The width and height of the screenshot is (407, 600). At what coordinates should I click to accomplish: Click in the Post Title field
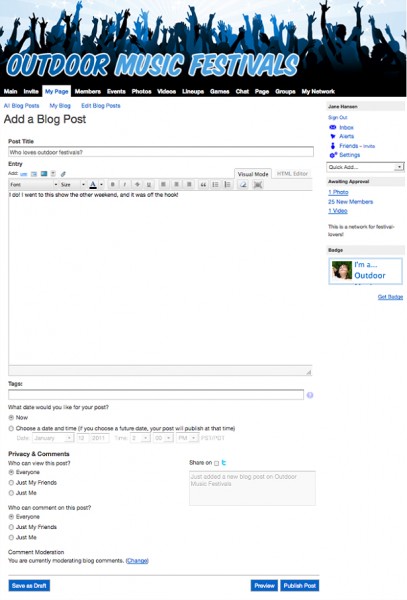(161, 152)
